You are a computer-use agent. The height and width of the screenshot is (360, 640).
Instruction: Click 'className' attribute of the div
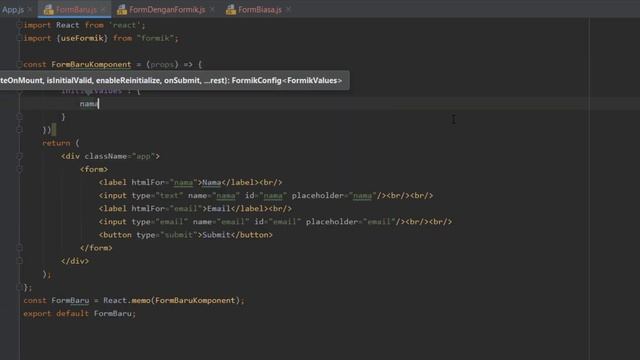coord(106,156)
